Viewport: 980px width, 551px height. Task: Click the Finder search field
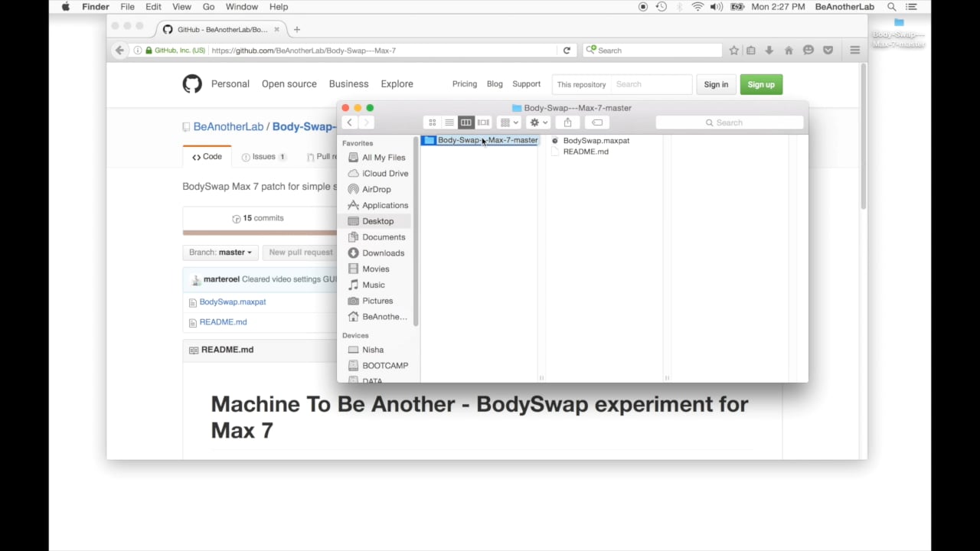click(x=730, y=122)
